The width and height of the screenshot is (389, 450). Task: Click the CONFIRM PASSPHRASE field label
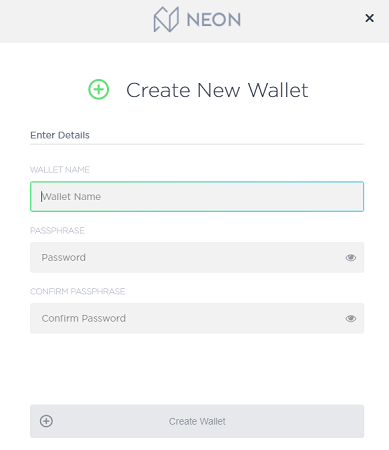[77, 291]
